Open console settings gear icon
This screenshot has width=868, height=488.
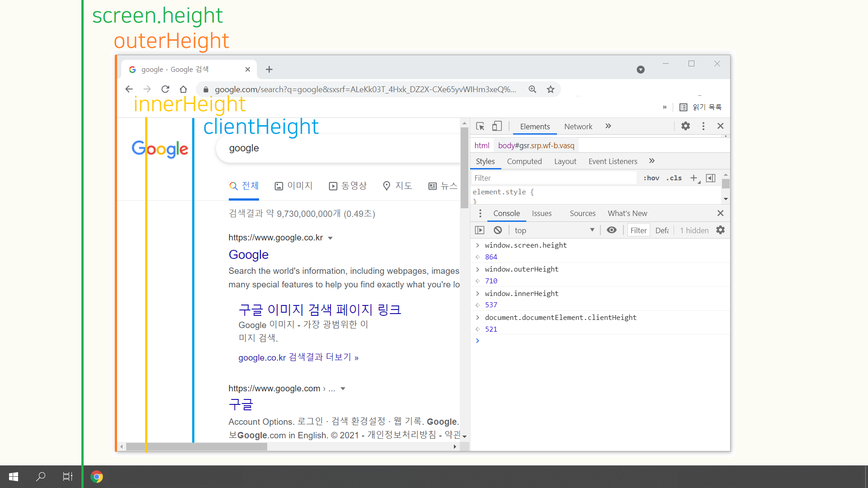[720, 230]
